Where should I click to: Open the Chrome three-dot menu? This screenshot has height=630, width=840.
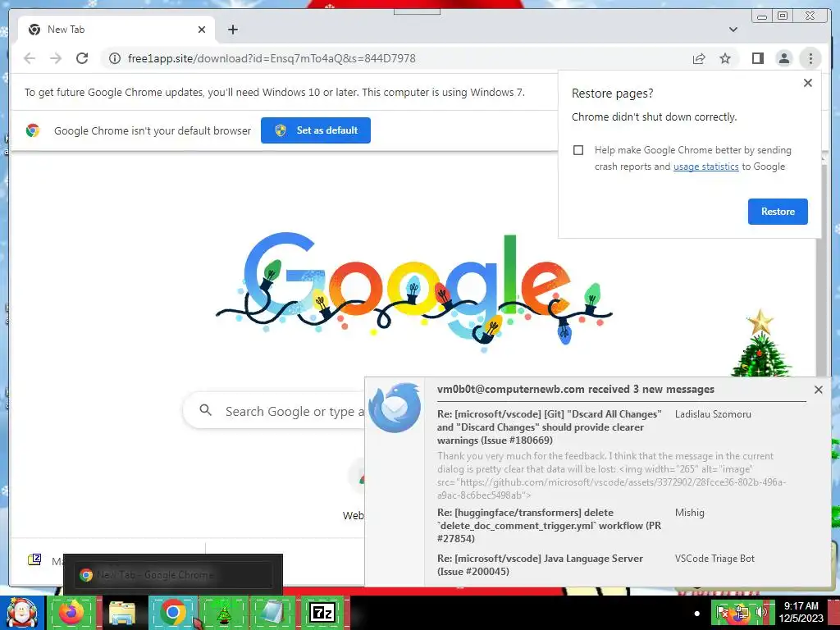(x=810, y=58)
